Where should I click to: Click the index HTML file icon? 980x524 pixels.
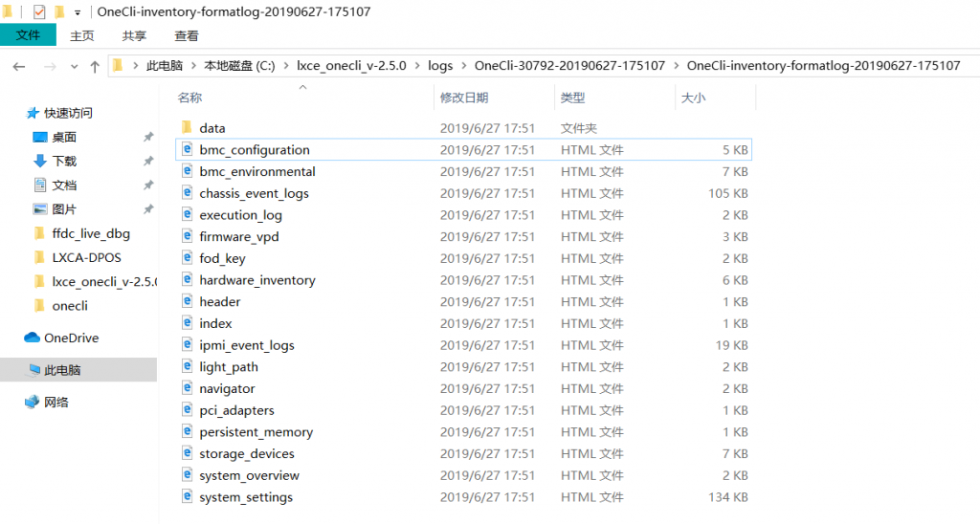click(x=187, y=323)
